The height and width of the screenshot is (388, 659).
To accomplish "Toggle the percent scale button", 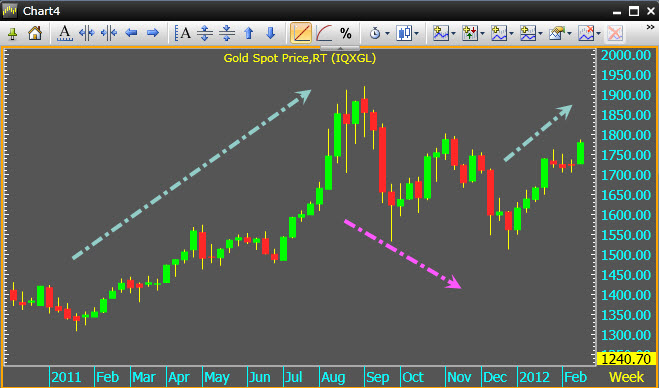I will 345,33.
